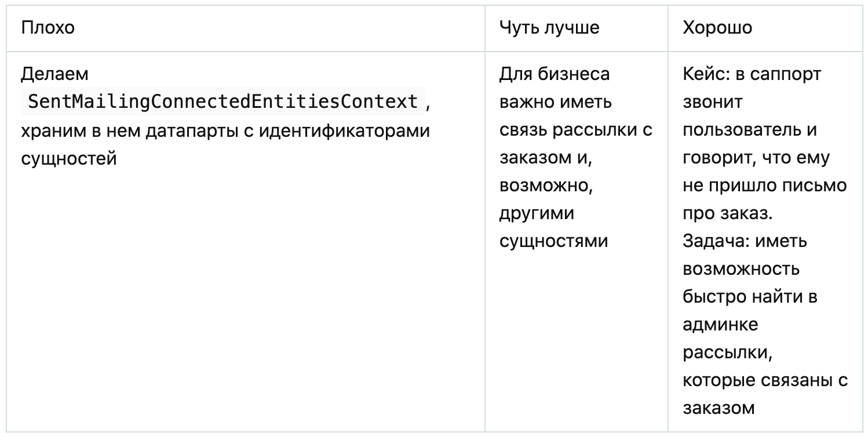Click the line "не пришло письмо"
Viewport: 868px width, 436px height.
coord(765,186)
